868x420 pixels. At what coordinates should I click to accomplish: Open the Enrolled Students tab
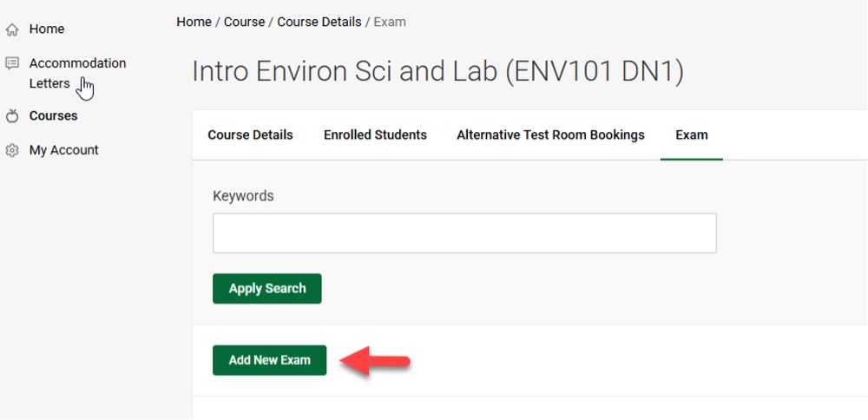pos(375,135)
